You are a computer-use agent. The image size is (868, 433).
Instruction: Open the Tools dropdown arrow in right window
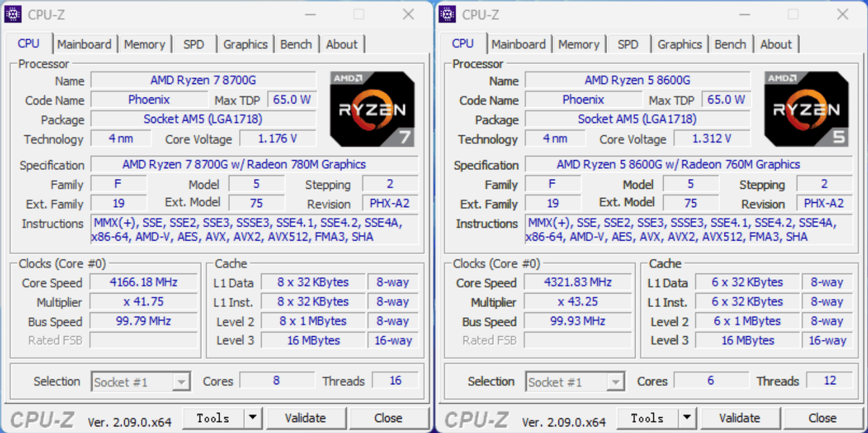click(686, 418)
